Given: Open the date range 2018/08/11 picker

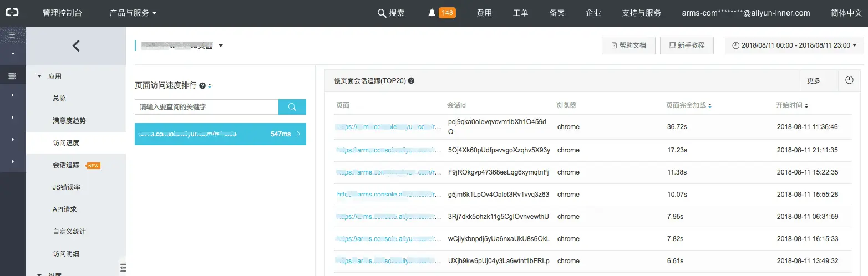Looking at the screenshot, I should [x=794, y=45].
